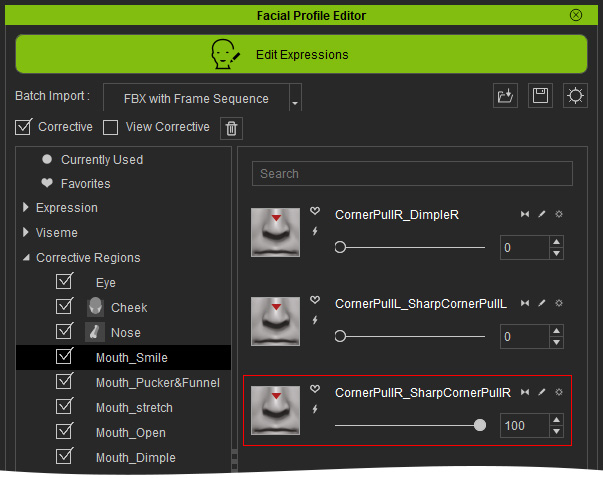Image resolution: width=603 pixels, height=478 pixels.
Task: Click lightning bolt icon under CornerPullR_DimpleR heart
Action: [315, 231]
